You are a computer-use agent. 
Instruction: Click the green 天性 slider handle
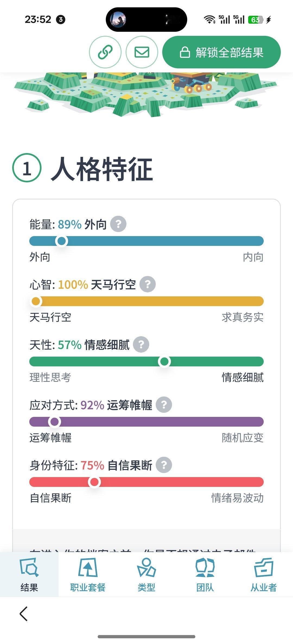pyautogui.click(x=164, y=361)
